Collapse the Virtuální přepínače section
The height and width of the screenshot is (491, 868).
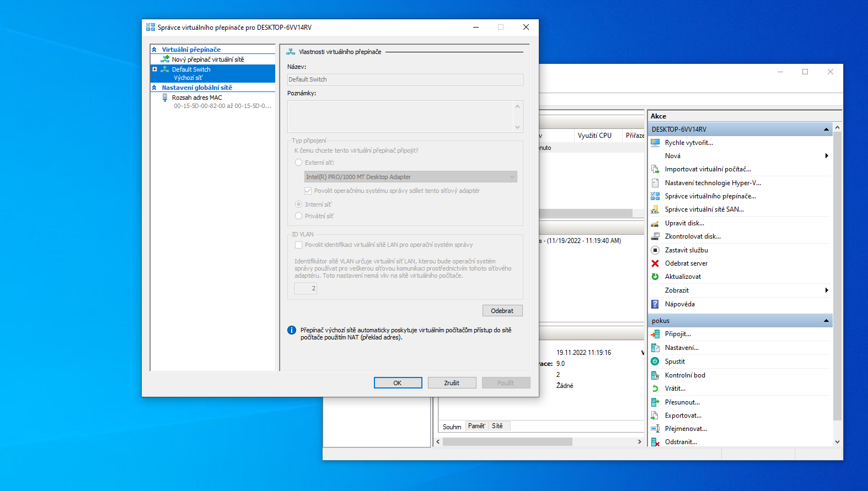[x=154, y=50]
